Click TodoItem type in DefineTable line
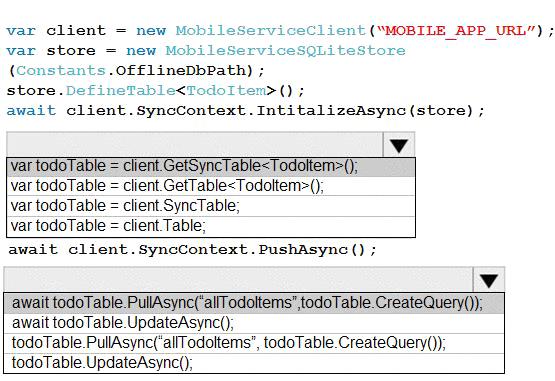The image size is (555, 381). (226, 91)
